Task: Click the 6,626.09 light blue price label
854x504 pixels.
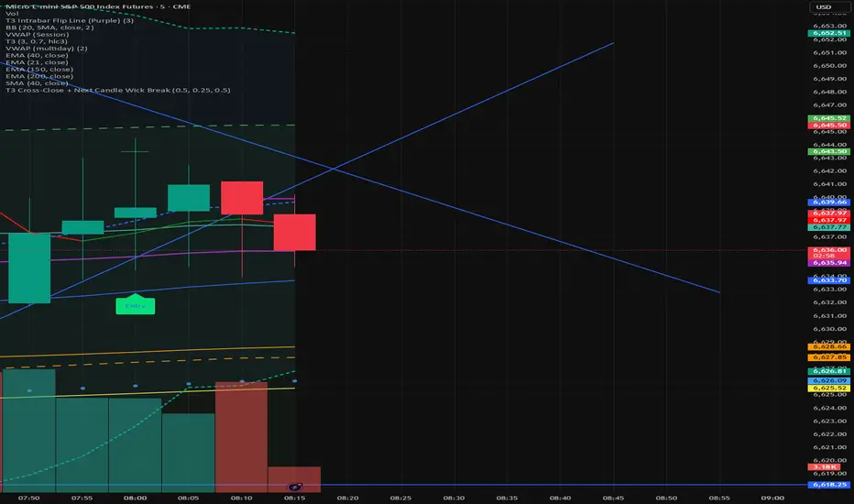Action: click(828, 381)
